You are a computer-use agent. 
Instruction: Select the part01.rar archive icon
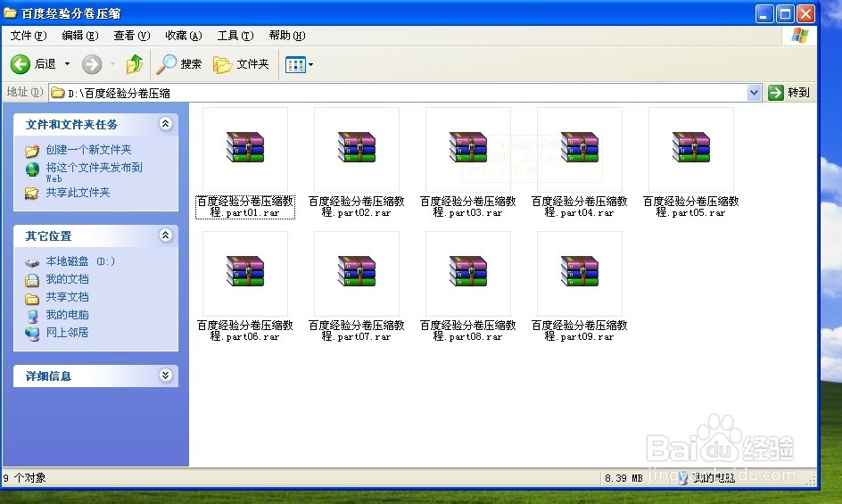[245, 147]
